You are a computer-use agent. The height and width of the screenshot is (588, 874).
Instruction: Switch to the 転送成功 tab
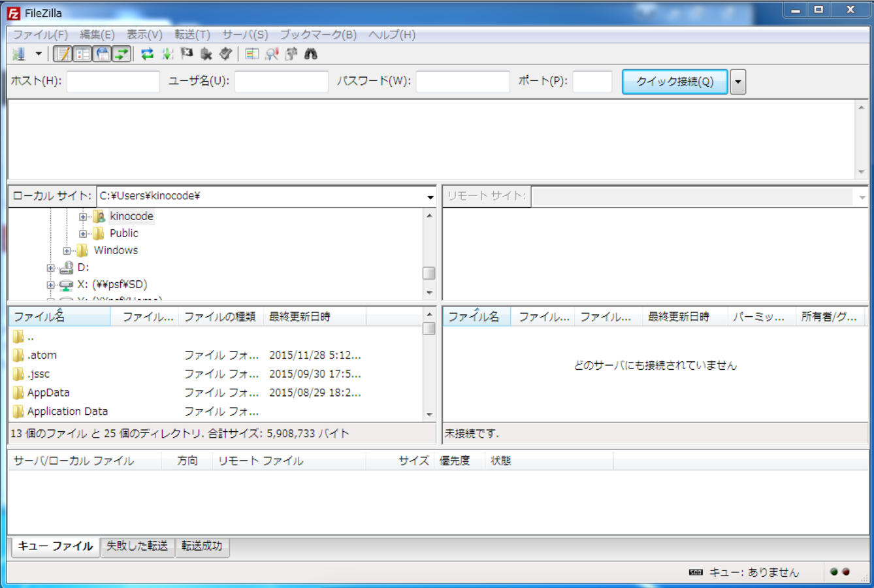pyautogui.click(x=202, y=546)
